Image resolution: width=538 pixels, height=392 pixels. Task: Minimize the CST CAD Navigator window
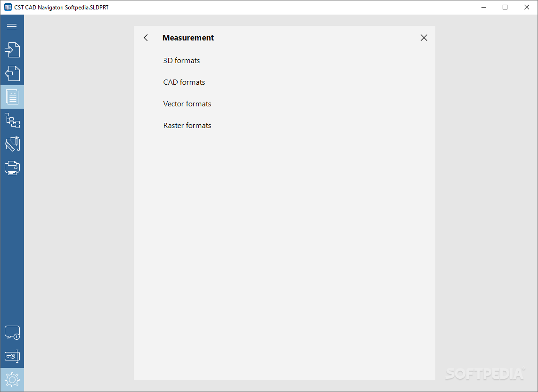coord(484,7)
